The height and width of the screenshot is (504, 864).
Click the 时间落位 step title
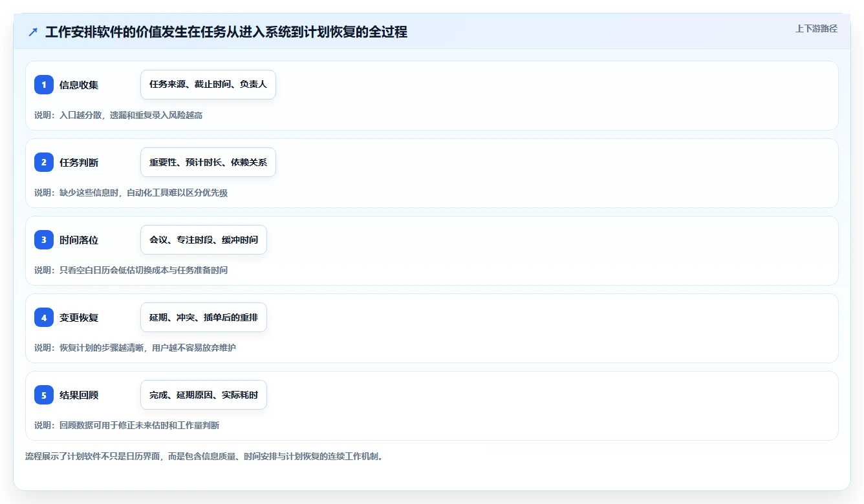click(79, 240)
